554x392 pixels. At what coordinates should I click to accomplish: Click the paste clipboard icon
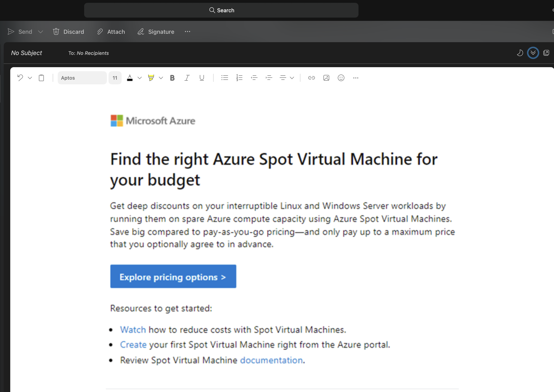click(x=41, y=78)
